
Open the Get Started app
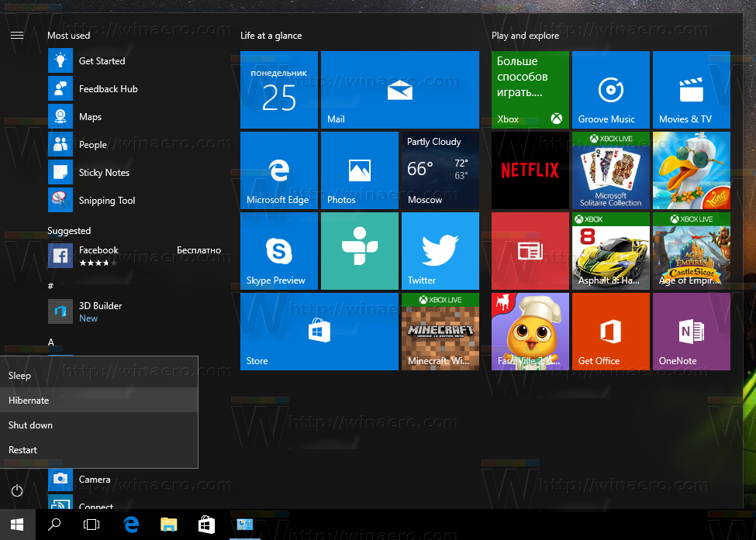(x=135, y=61)
